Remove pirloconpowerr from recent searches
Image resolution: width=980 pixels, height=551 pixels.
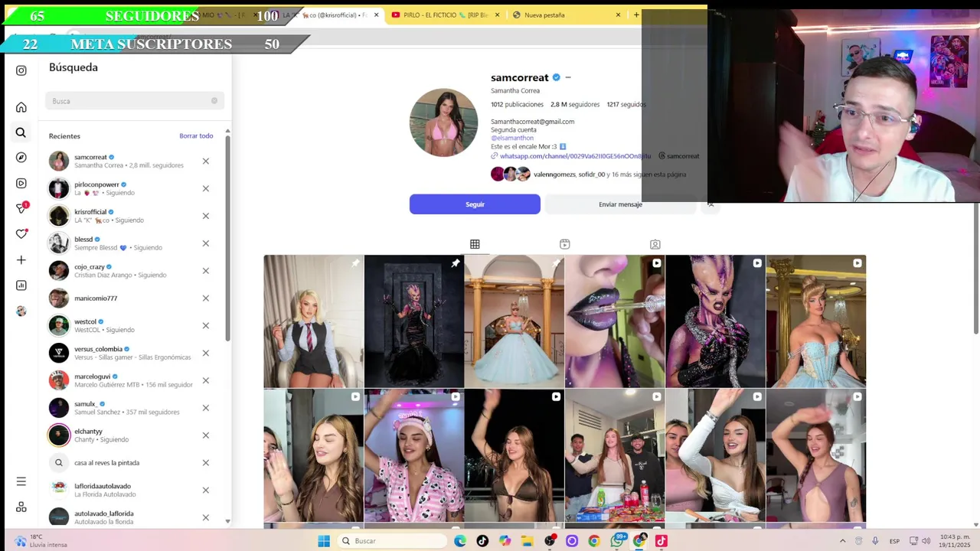(x=205, y=188)
